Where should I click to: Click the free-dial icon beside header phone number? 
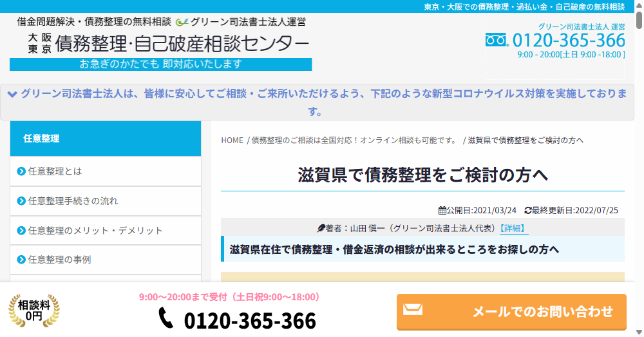click(x=497, y=41)
